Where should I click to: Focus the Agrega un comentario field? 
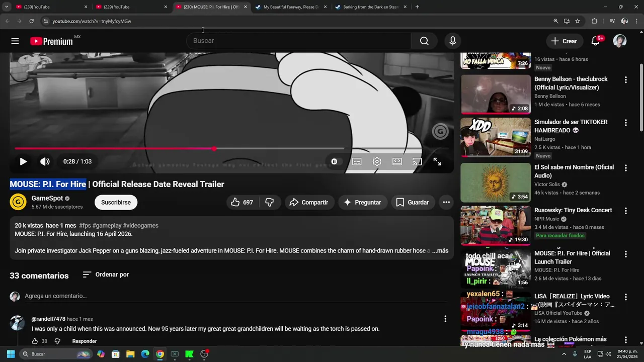(235, 296)
